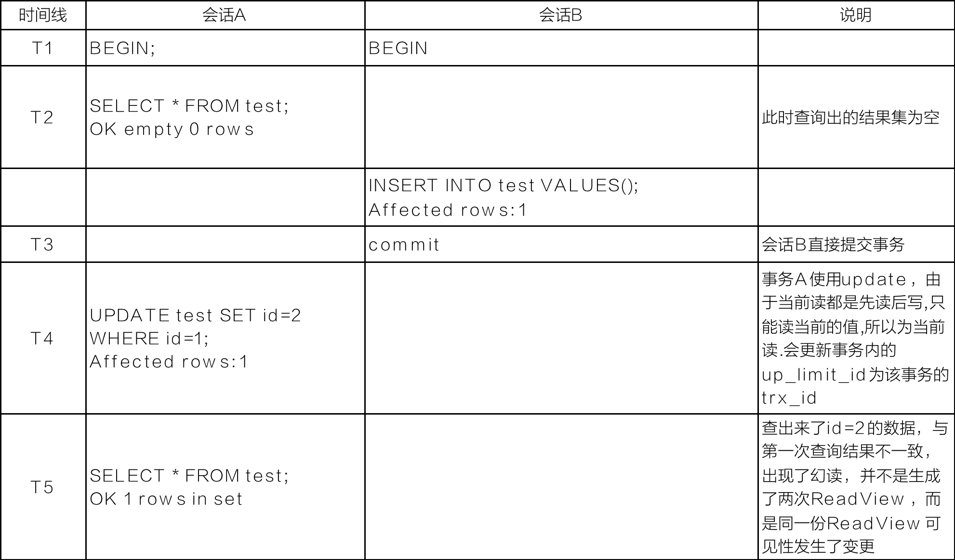Screen dimensions: 955x560
Task: Click BEGIN in session B column
Action: (398, 48)
